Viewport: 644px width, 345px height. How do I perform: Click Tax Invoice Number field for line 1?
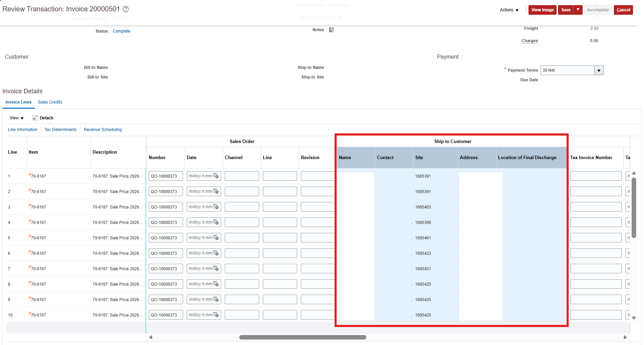pos(596,176)
